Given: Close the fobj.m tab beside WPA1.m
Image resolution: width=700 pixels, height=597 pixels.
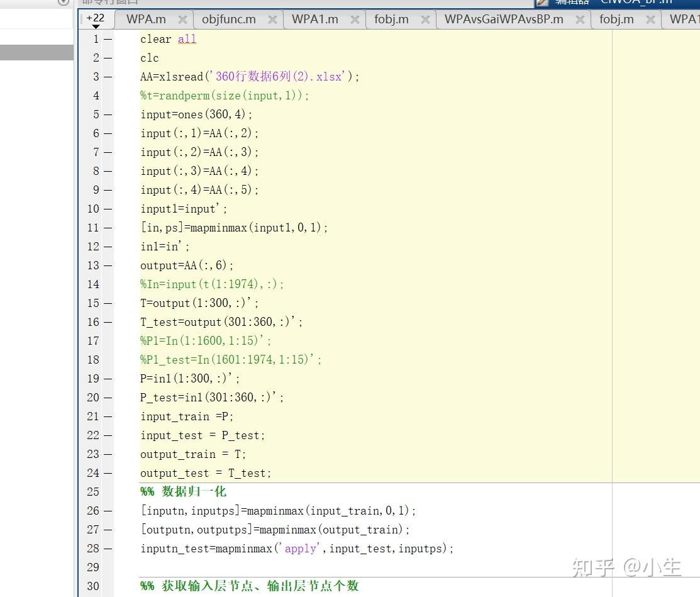Looking at the screenshot, I should pos(425,20).
